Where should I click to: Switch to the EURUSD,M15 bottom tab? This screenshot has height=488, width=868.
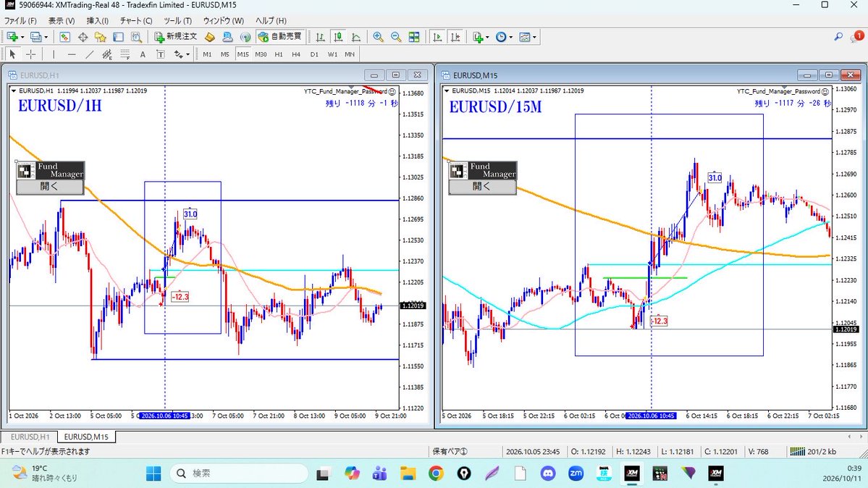pyautogui.click(x=86, y=437)
